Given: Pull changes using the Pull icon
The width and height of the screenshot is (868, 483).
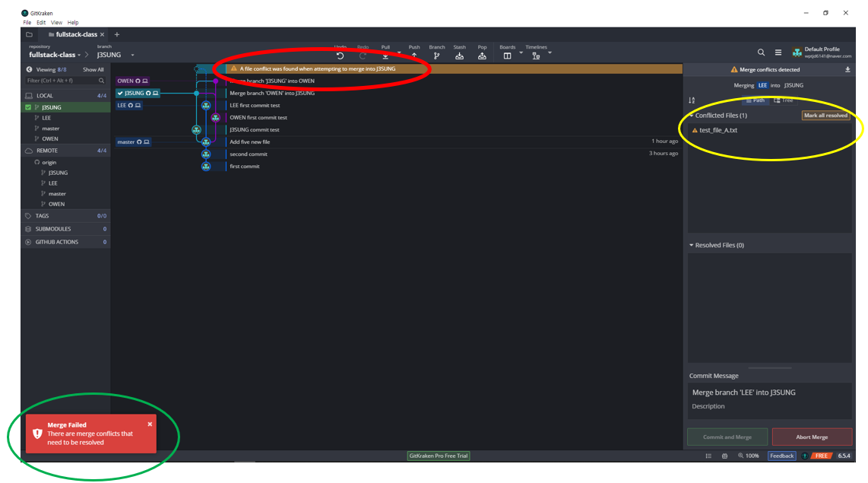Looking at the screenshot, I should pos(385,56).
